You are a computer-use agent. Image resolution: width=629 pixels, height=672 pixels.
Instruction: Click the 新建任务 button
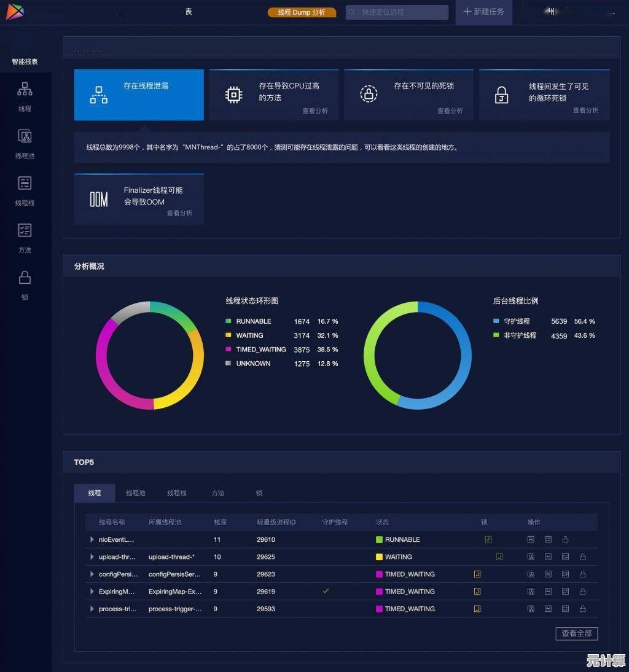point(484,12)
